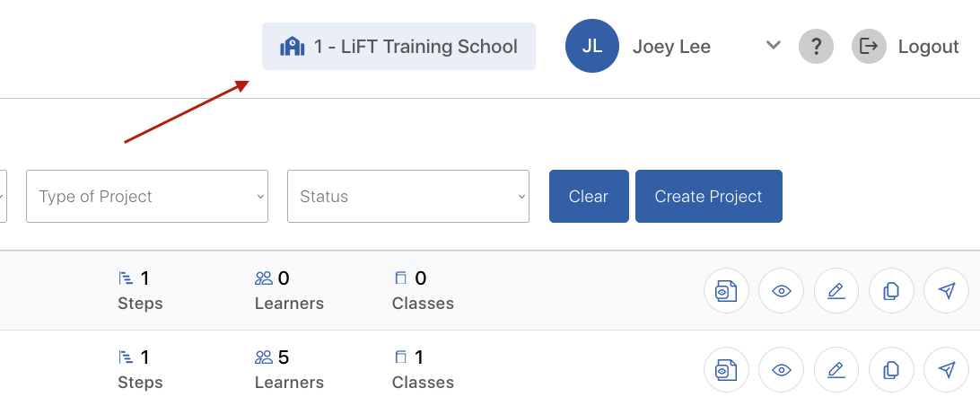Click the Logout text link
This screenshot has width=980, height=406.
[x=928, y=47]
